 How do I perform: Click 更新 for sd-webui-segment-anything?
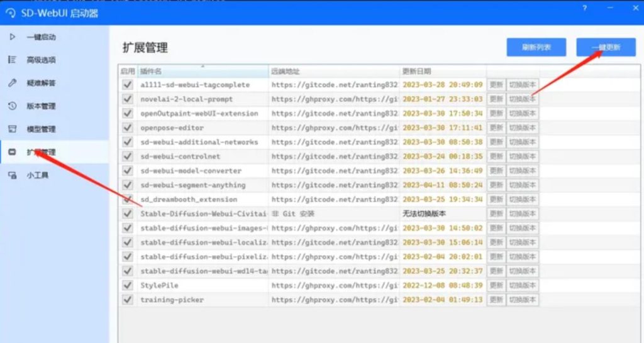(x=496, y=185)
